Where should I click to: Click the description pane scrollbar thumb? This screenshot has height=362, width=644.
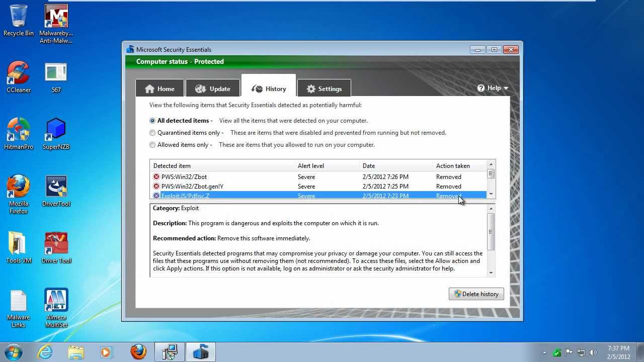(491, 232)
